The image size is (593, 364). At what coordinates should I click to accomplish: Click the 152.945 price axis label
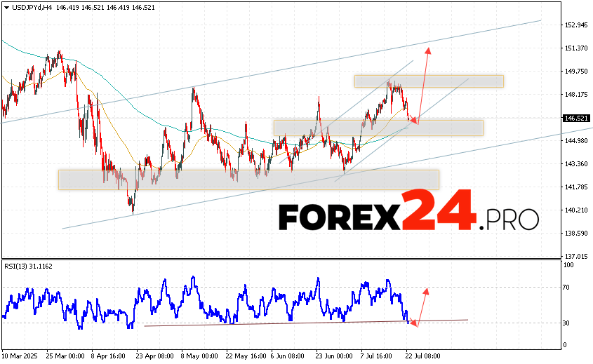tap(575, 25)
